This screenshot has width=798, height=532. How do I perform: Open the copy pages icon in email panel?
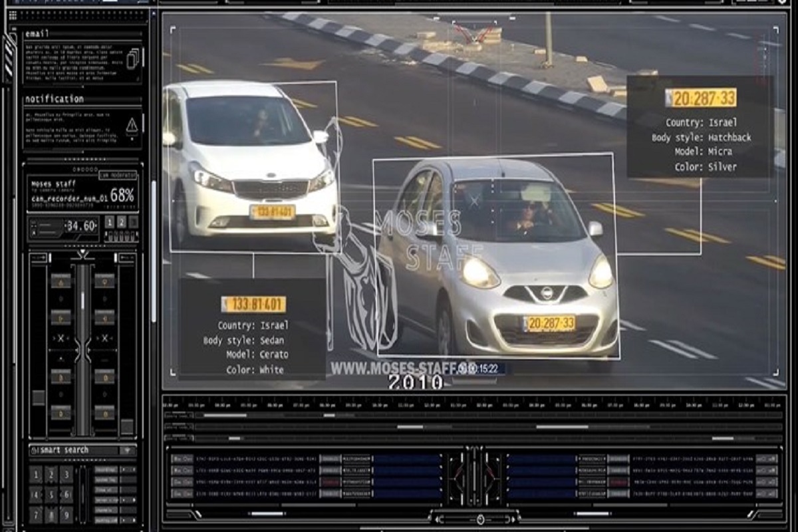(x=134, y=58)
